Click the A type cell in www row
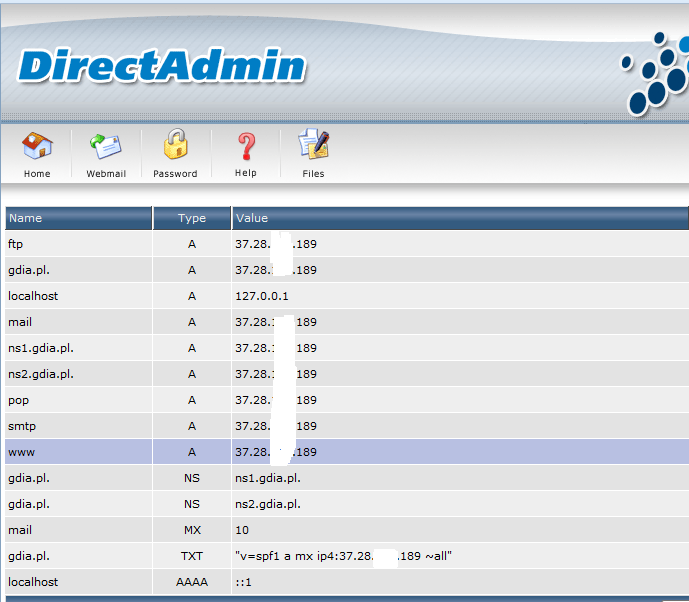Viewport: 689px width, 602px height. (x=192, y=452)
